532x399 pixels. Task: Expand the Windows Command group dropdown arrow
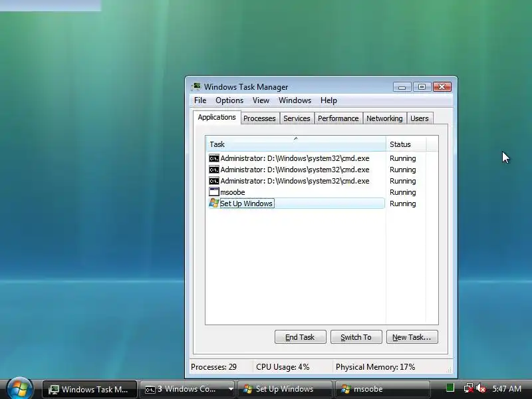(231, 389)
